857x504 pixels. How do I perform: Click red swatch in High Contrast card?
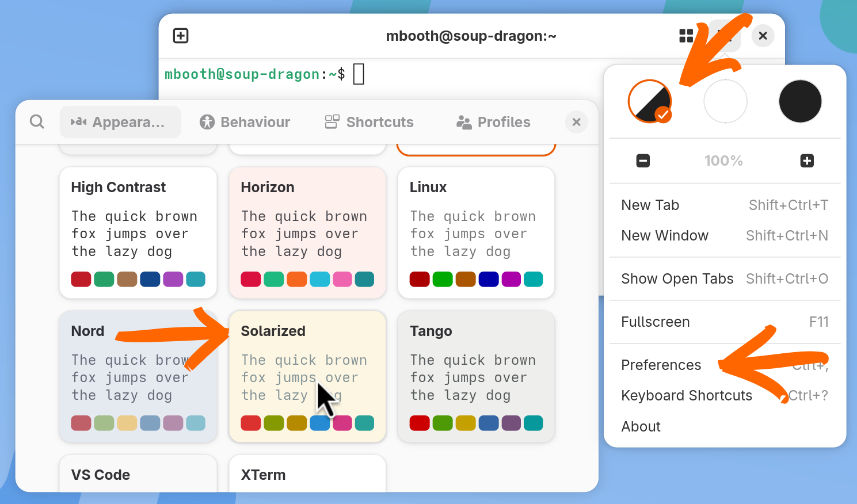[81, 279]
